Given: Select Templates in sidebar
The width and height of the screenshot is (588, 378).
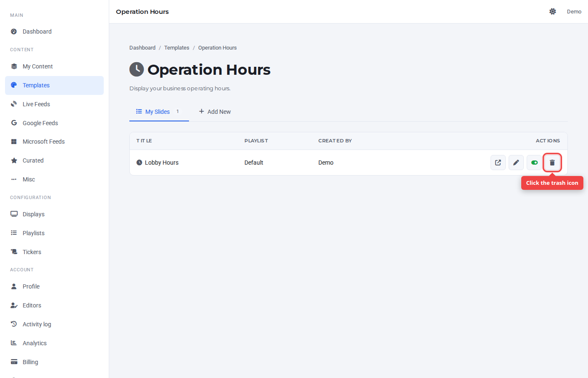Looking at the screenshot, I should coord(54,85).
